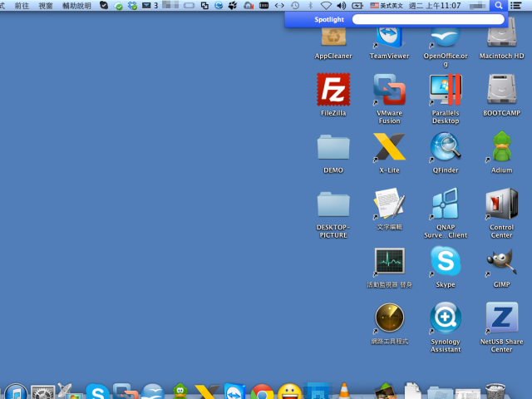
Task: Select the GIMP desktop shortcut
Action: pyautogui.click(x=501, y=261)
